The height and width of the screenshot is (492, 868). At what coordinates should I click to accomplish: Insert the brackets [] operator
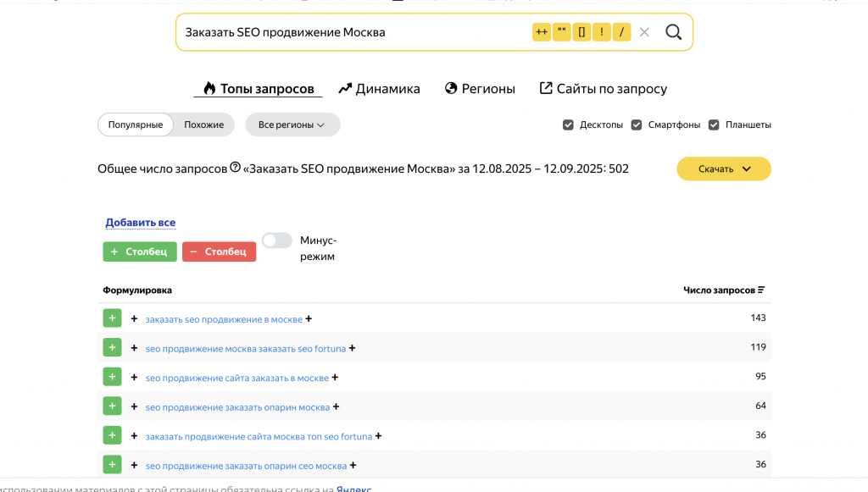click(x=581, y=31)
